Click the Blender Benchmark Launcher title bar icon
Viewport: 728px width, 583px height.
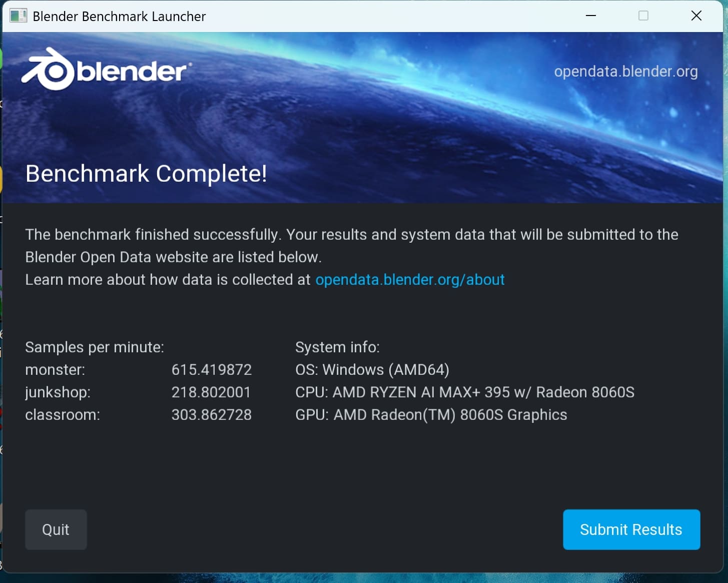click(x=19, y=16)
